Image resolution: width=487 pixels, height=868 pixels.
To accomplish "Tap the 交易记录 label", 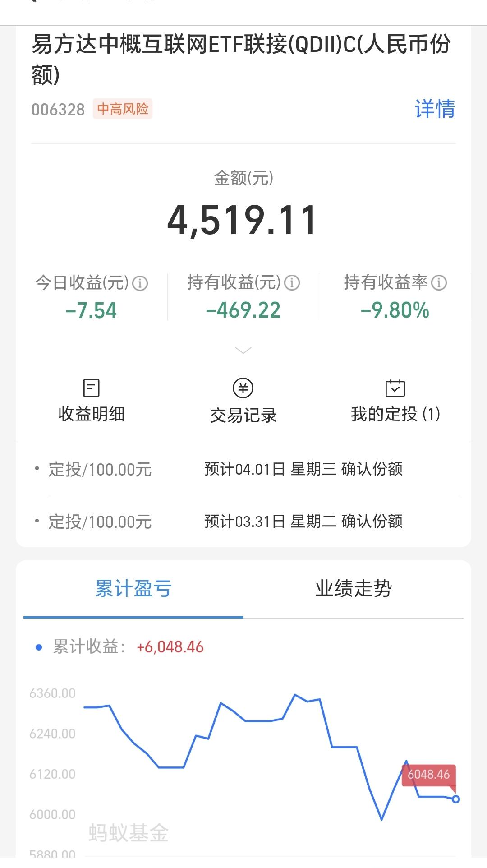I will click(243, 416).
